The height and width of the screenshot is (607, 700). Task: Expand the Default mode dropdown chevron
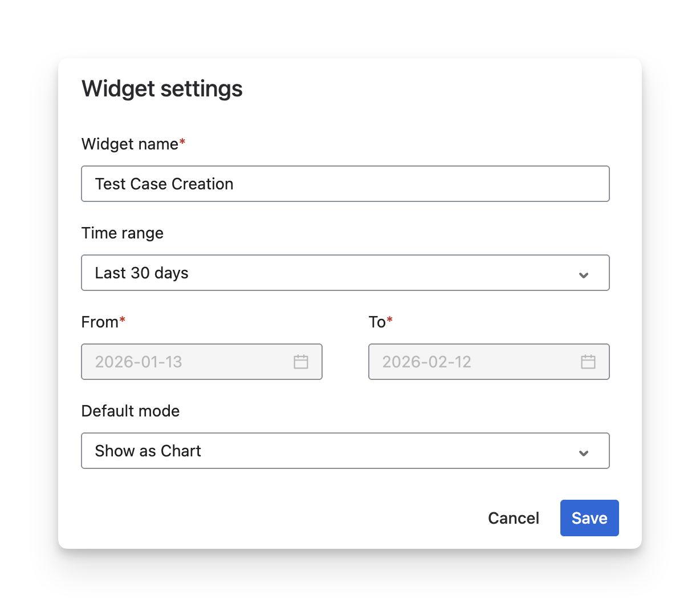coord(584,452)
